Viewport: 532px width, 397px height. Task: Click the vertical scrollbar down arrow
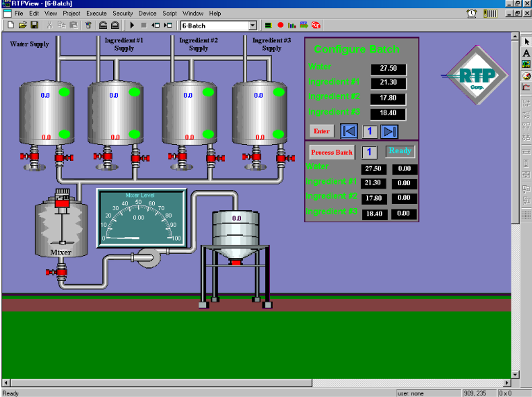click(x=515, y=374)
